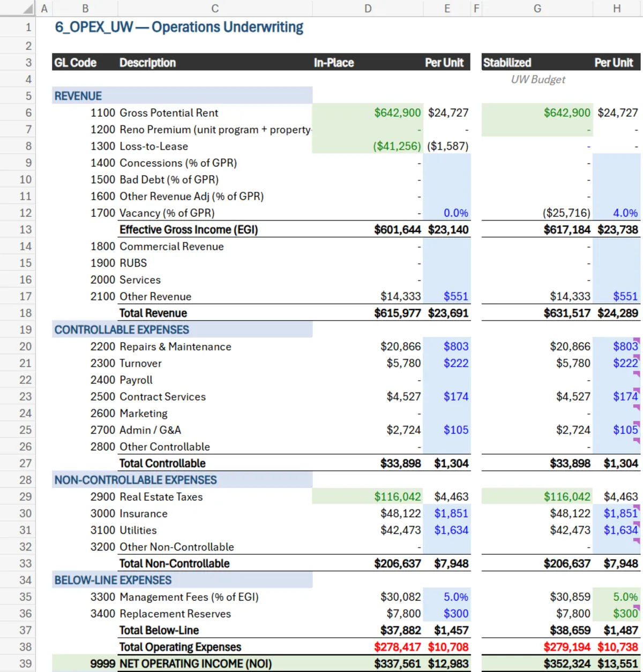Click the Other Non-Controllable description
This screenshot has height=672, width=643.
pos(177,547)
